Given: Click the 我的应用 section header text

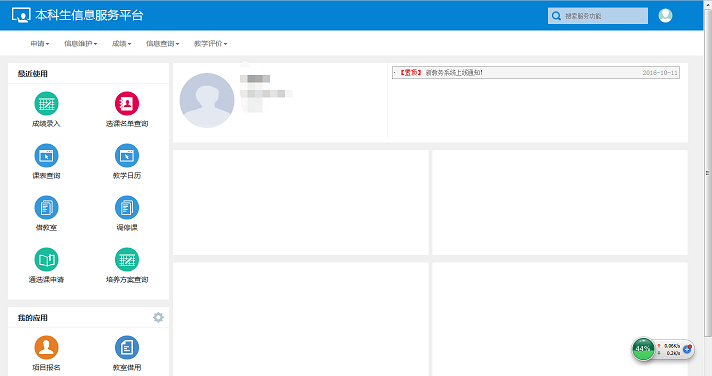Looking at the screenshot, I should click(33, 318).
